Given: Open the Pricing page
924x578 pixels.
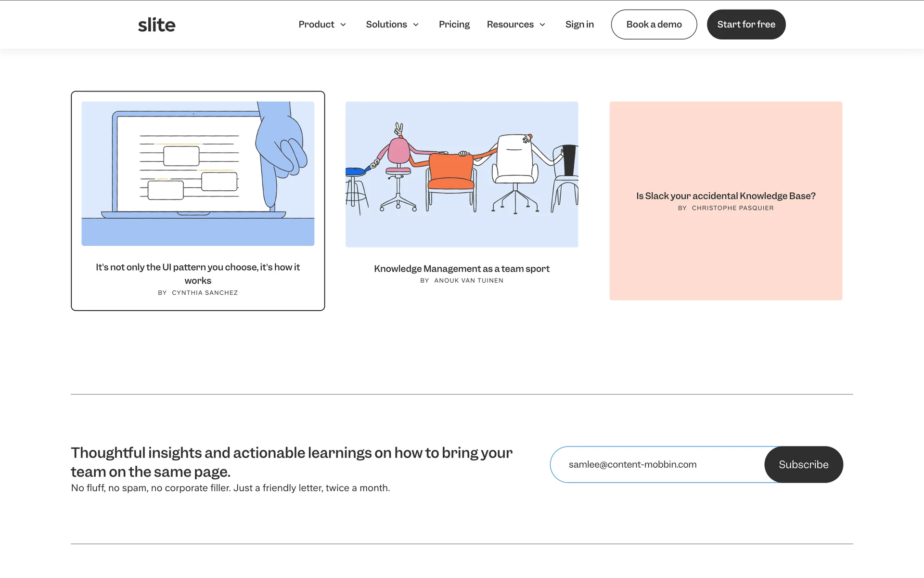Looking at the screenshot, I should click(454, 25).
